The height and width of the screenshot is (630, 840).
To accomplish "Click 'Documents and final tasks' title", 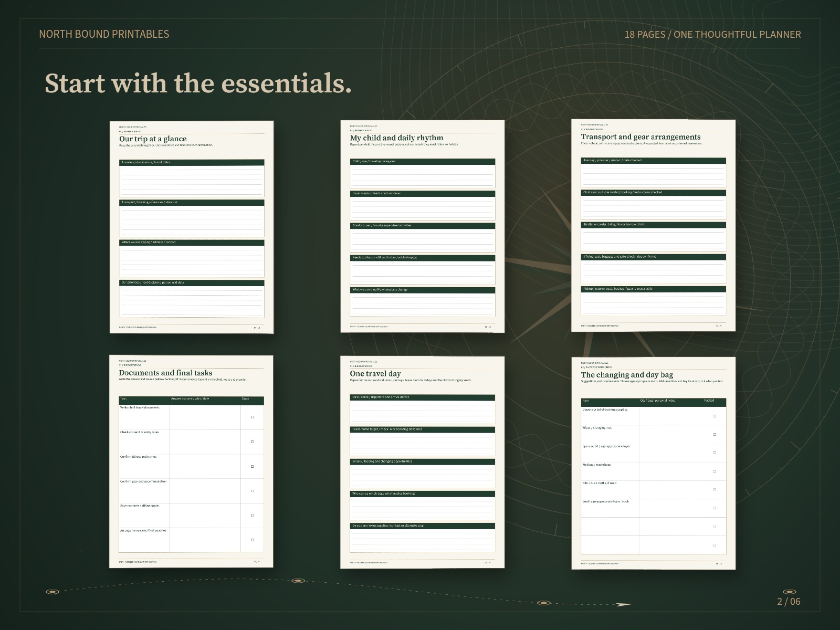I will point(165,373).
